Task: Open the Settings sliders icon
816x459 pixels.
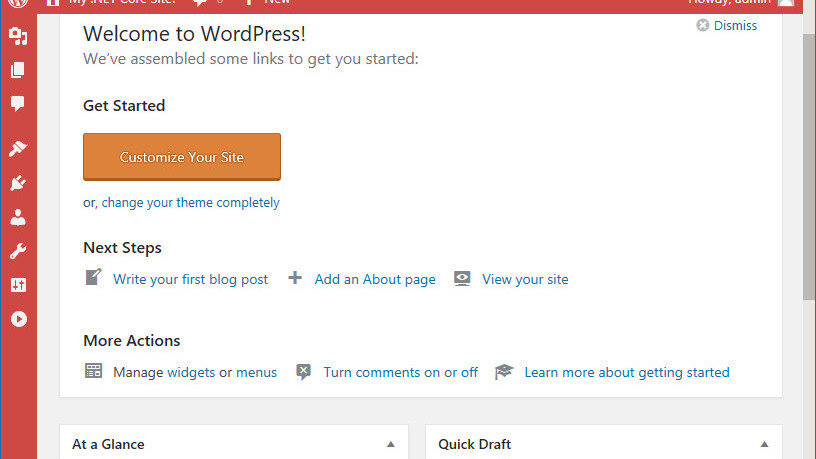Action: point(18,285)
